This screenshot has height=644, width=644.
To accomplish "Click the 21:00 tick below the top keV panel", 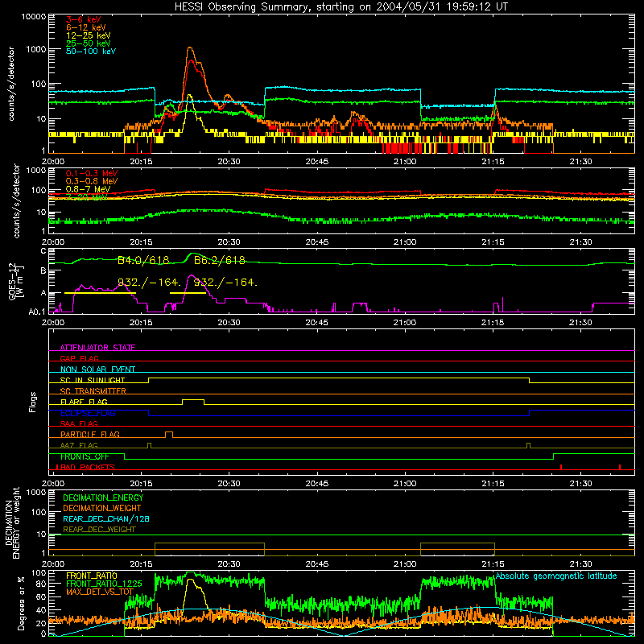I will [x=405, y=162].
